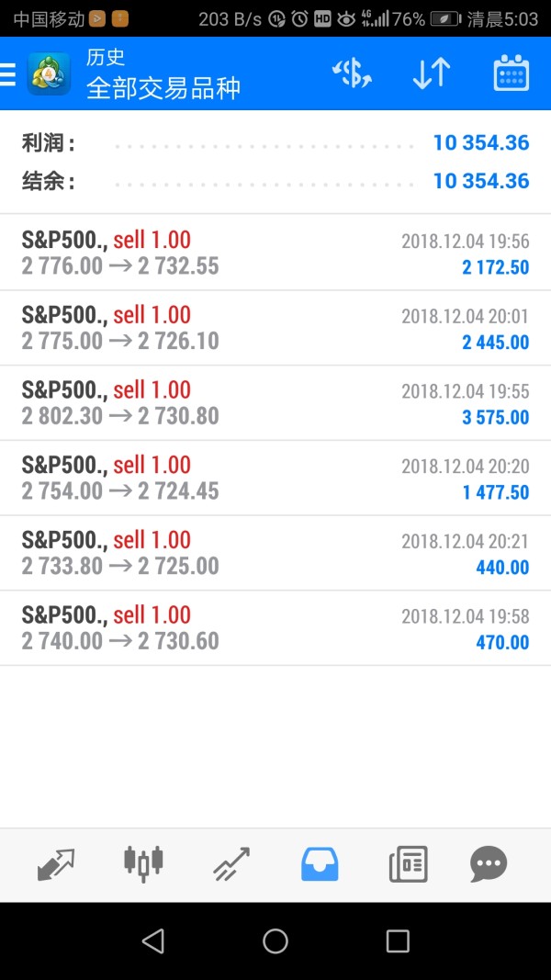Open the candlestick Chart tab
The height and width of the screenshot is (980, 551).
143,862
